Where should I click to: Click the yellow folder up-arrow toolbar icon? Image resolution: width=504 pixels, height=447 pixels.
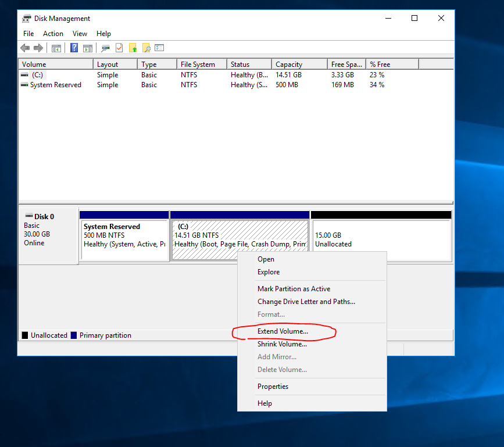133,48
